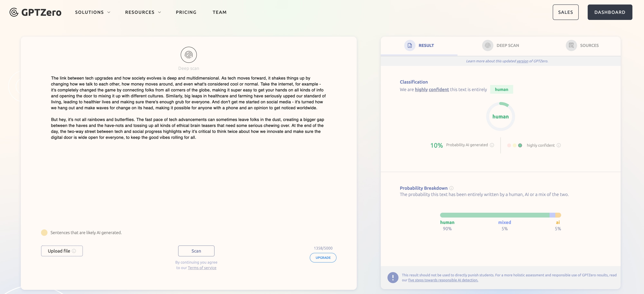This screenshot has width=644, height=294.
Task: Switch to the Deep Scan tab
Action: pyautogui.click(x=501, y=45)
